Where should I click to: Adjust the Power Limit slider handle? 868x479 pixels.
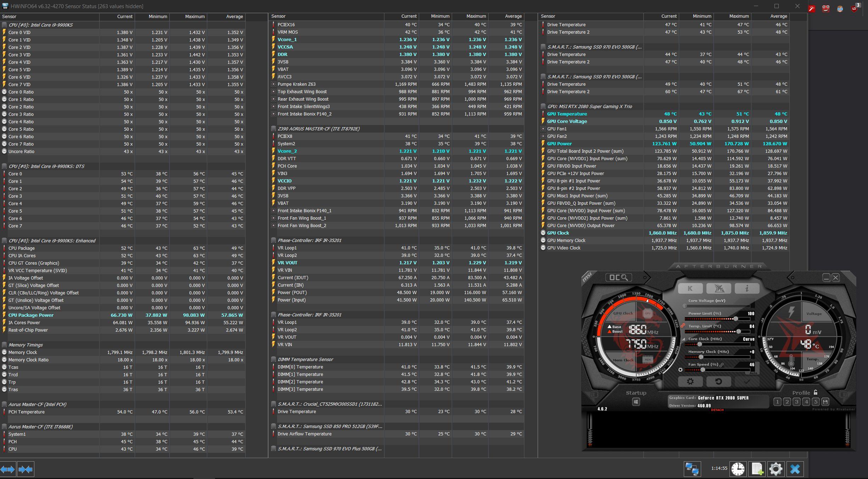tap(735, 319)
